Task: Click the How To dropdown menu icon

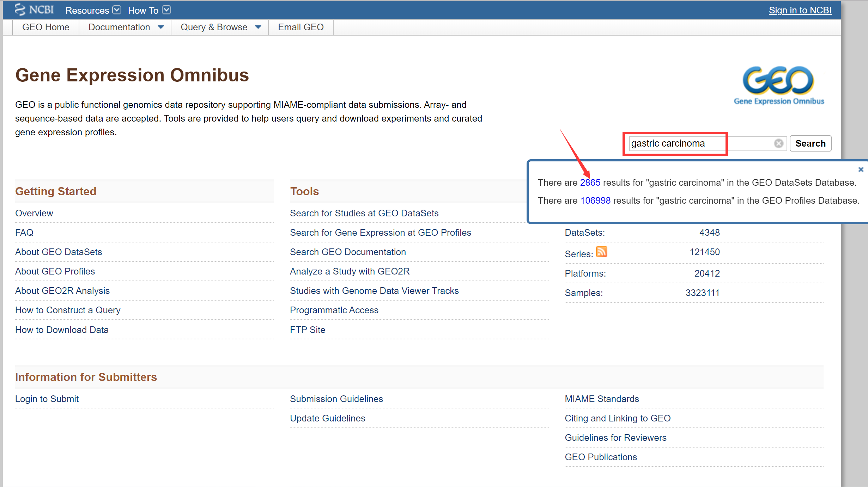Action: point(167,10)
